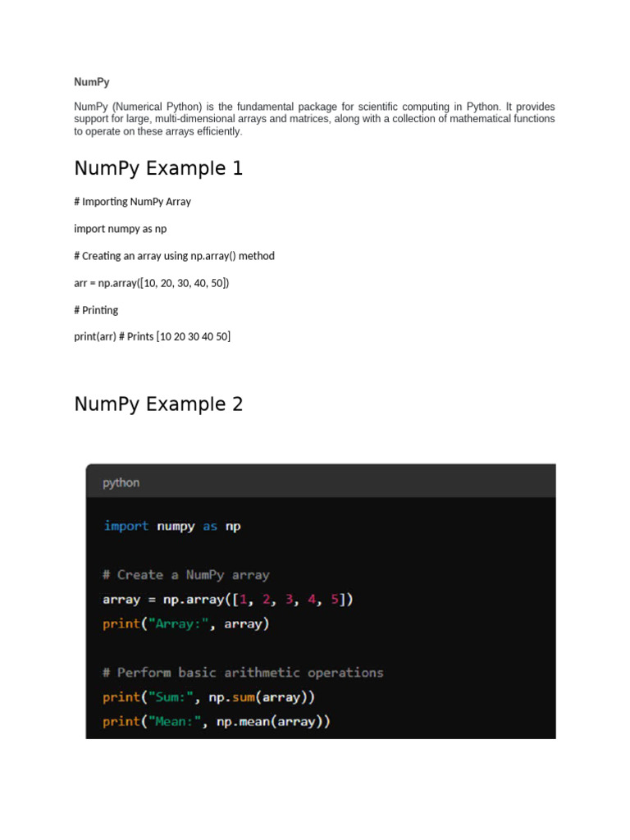The width and height of the screenshot is (630, 840).
Task: Click the "# Perform basic arithmetic operations" comment
Action: click(243, 673)
